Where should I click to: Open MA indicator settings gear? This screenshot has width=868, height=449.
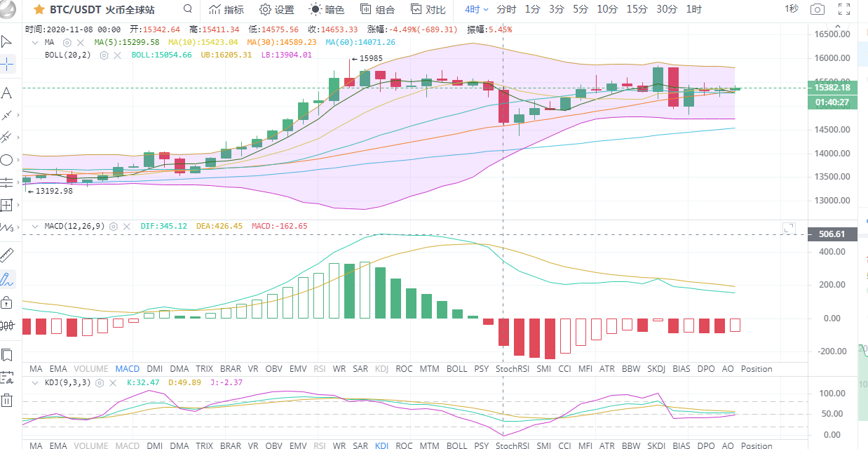click(x=67, y=42)
